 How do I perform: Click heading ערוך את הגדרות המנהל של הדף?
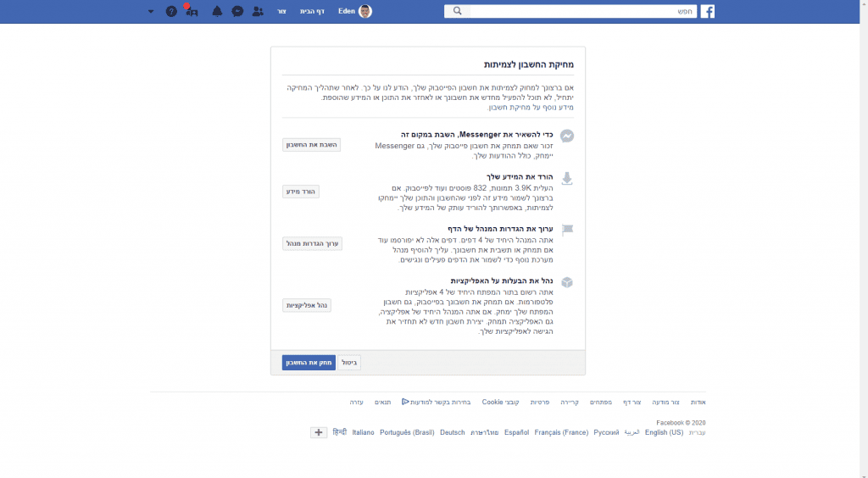pyautogui.click(x=500, y=229)
